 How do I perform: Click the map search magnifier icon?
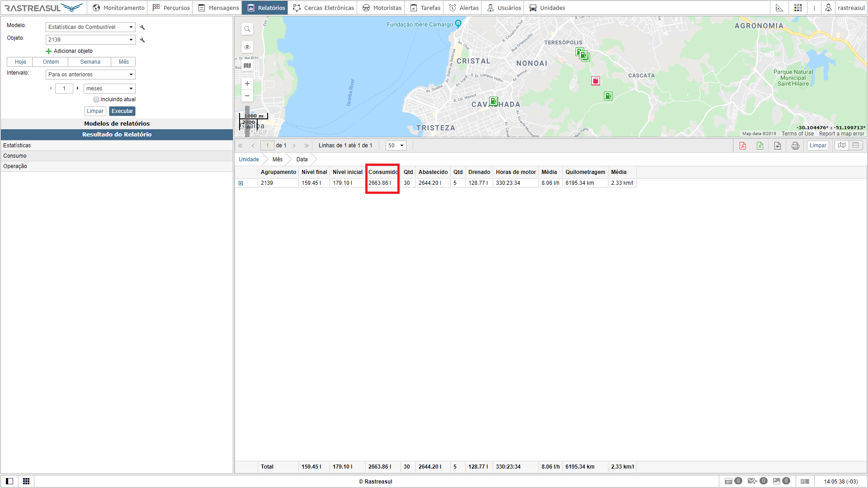click(247, 29)
